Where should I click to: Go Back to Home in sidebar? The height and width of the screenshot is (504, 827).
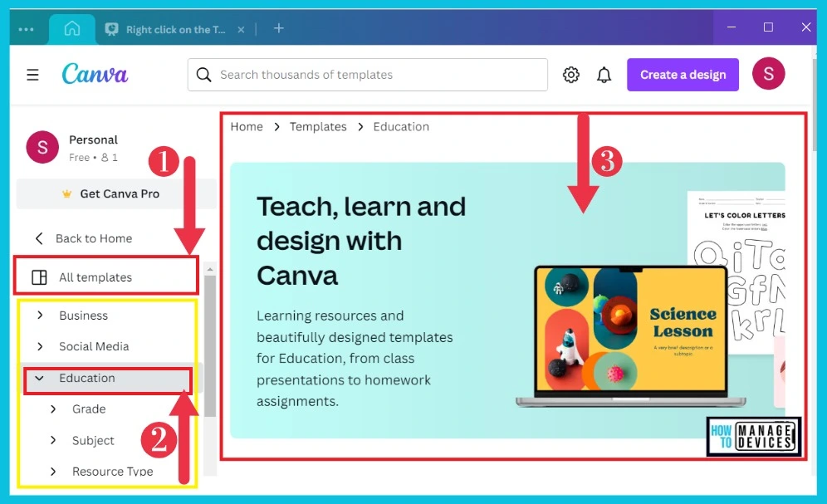click(x=94, y=238)
